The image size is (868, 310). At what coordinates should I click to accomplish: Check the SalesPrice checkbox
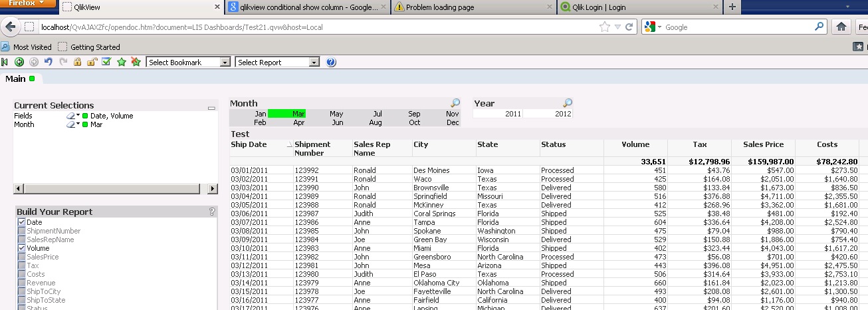click(22, 257)
